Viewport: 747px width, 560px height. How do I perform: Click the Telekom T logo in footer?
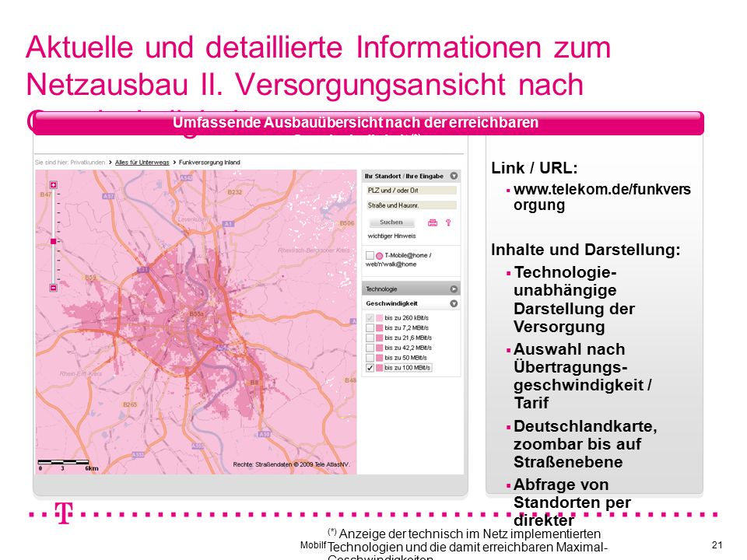pyautogui.click(x=64, y=513)
